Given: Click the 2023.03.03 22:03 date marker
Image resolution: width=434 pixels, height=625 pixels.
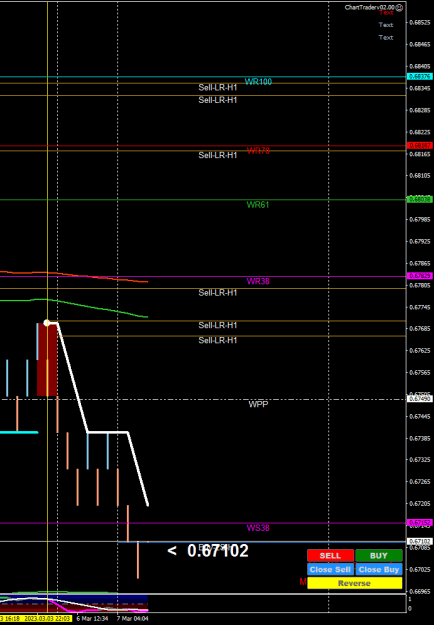Looking at the screenshot, I should tap(47, 619).
